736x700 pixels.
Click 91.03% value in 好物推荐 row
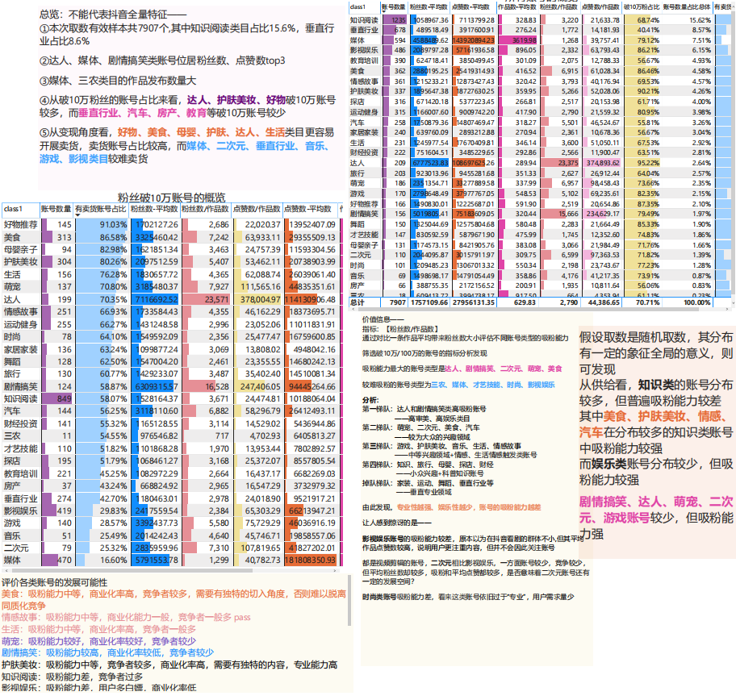113,225
